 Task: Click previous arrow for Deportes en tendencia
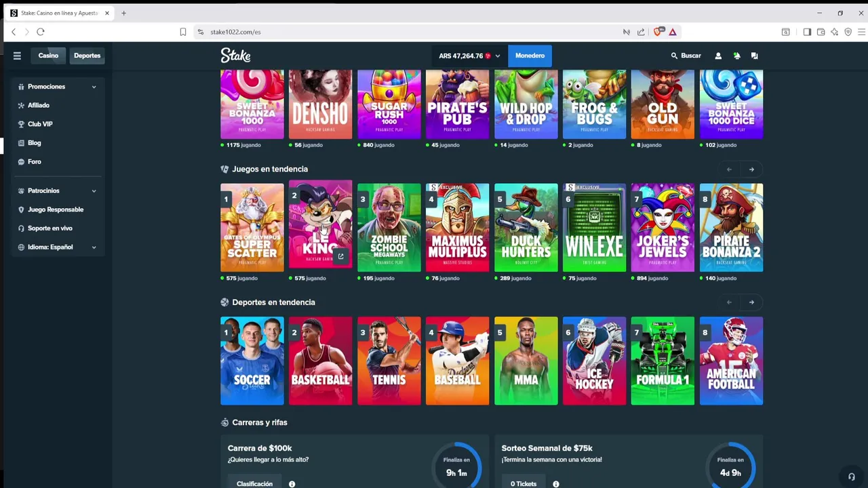click(729, 302)
